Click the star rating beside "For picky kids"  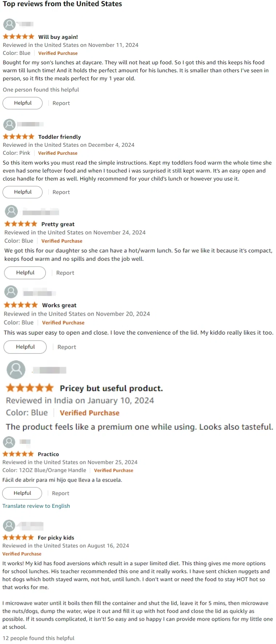point(18,538)
